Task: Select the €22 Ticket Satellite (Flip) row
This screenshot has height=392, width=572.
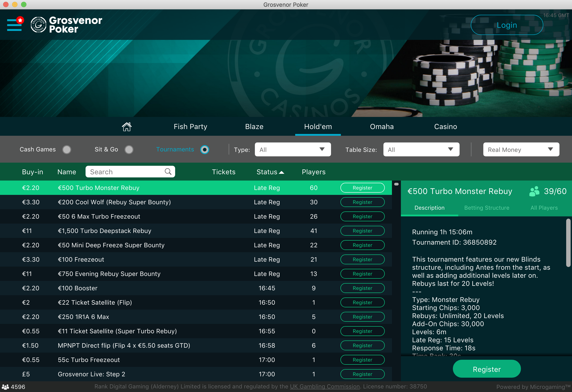Action: point(196,302)
